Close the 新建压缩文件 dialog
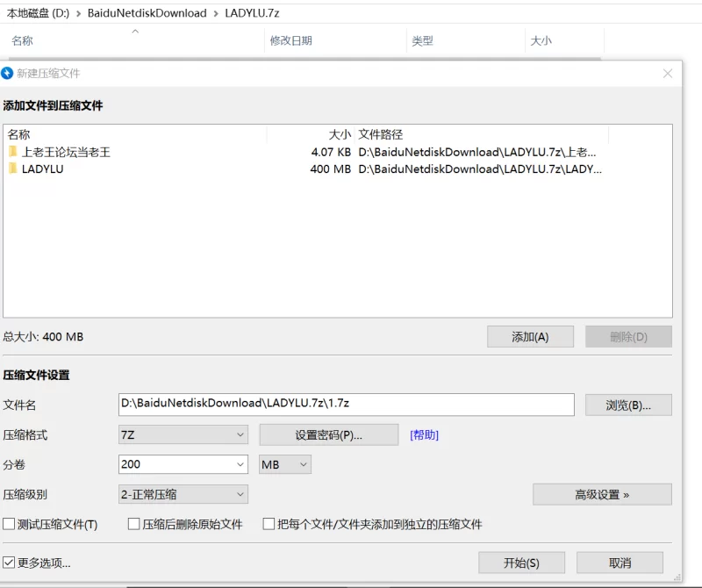 pyautogui.click(x=668, y=74)
